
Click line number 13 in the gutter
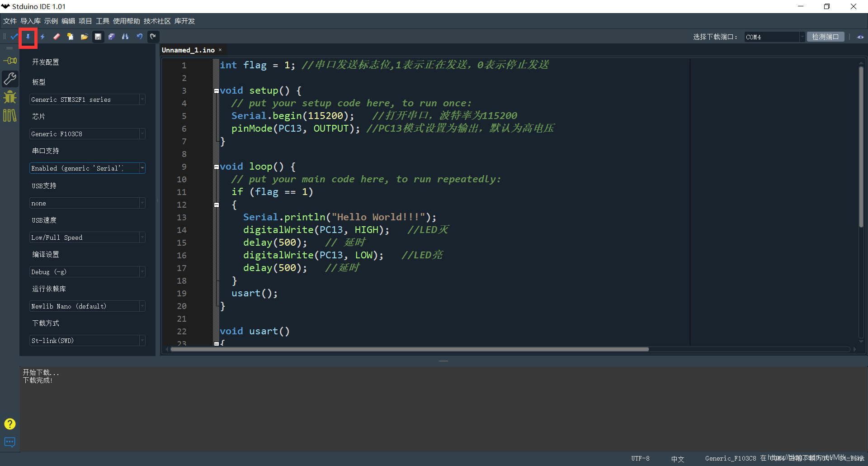click(182, 218)
